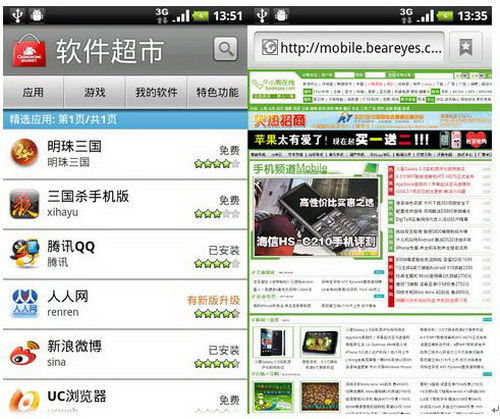Screen dimensions: 500x419
Task: Tap the USB icon in right status bar
Action: [x=262, y=15]
